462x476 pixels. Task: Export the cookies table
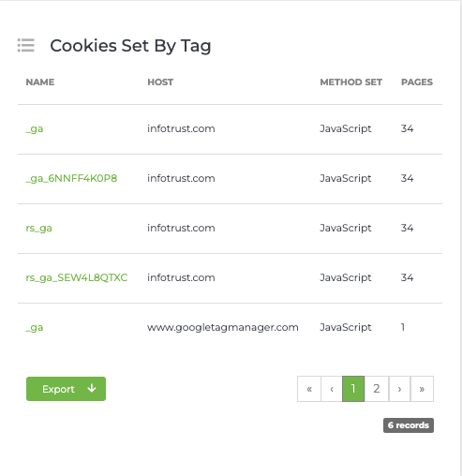point(66,389)
